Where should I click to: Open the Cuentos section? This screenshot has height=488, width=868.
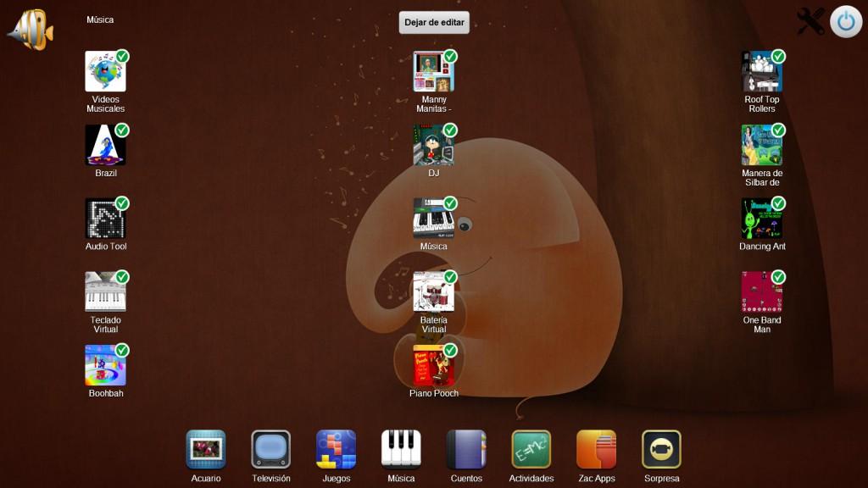point(465,450)
